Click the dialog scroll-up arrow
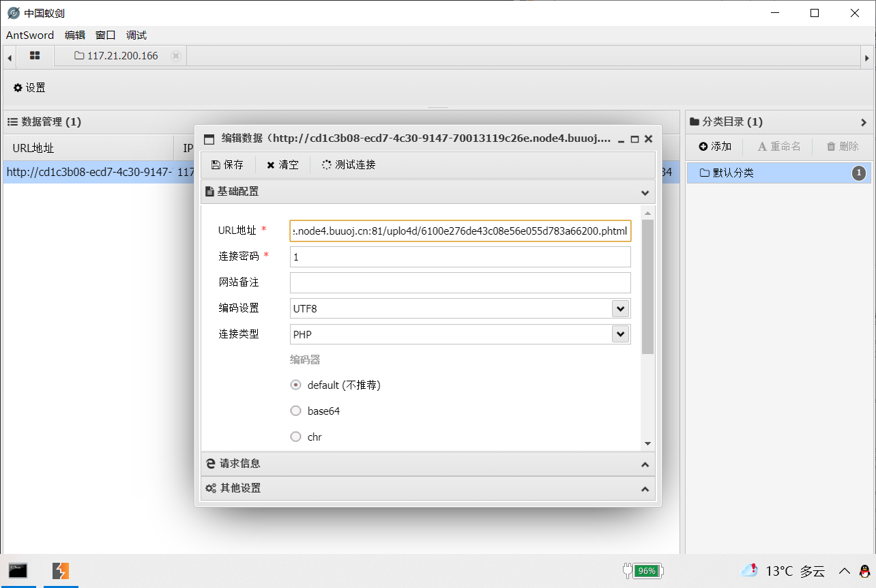Screen dimensions: 876x588 pyautogui.click(x=647, y=214)
